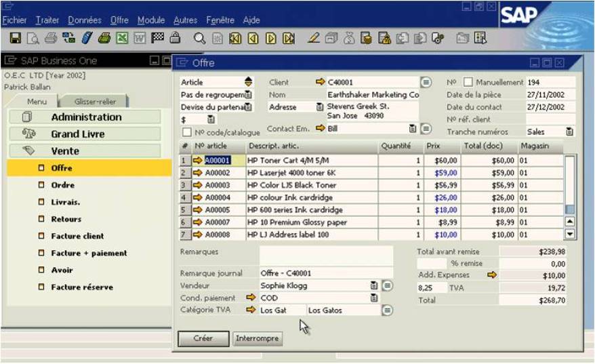Open the Contact Em. Bill dropdown
The height and width of the screenshot is (364, 595).
pos(413,129)
